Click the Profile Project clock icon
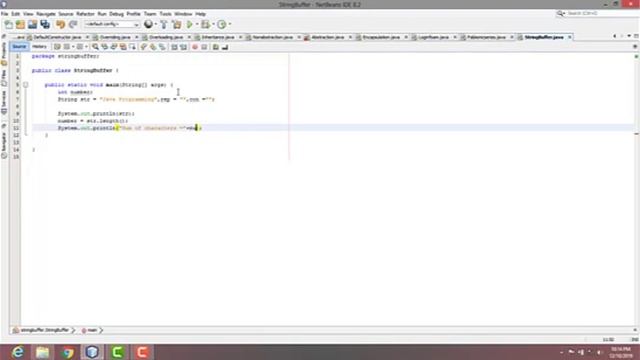Viewport: 640px width, 360px height. (x=222, y=24)
